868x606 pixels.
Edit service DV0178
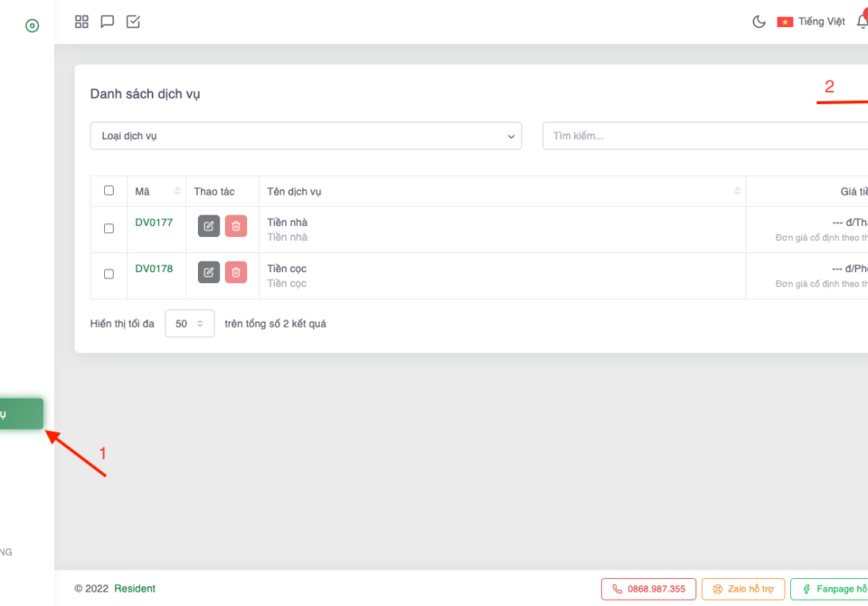click(209, 272)
